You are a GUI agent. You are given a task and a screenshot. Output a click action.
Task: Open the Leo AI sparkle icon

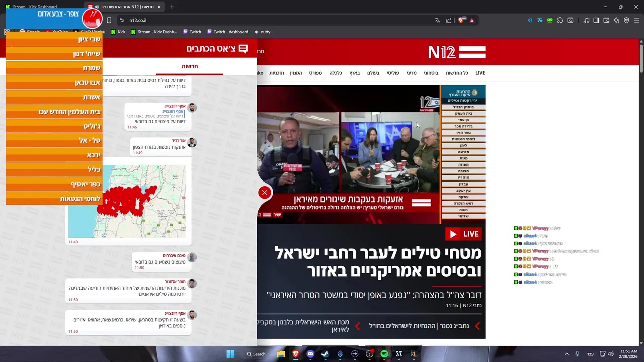(616, 20)
